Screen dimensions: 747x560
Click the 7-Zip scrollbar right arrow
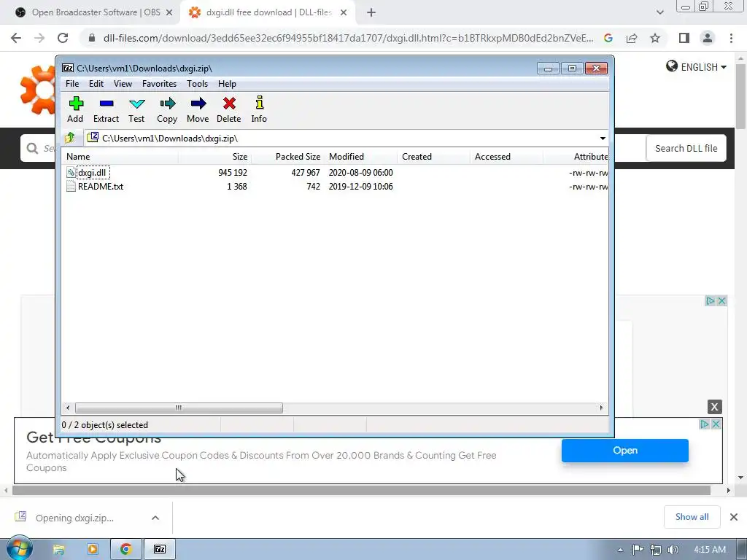601,408
